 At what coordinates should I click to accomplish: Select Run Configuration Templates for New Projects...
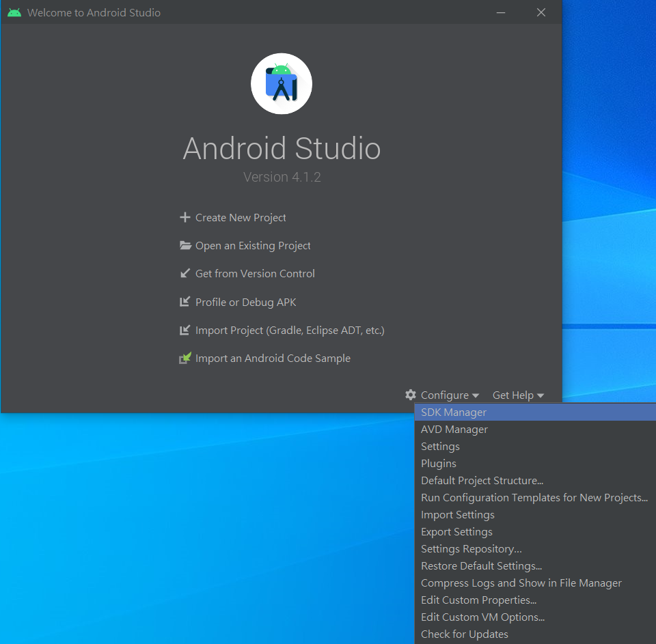tap(535, 498)
